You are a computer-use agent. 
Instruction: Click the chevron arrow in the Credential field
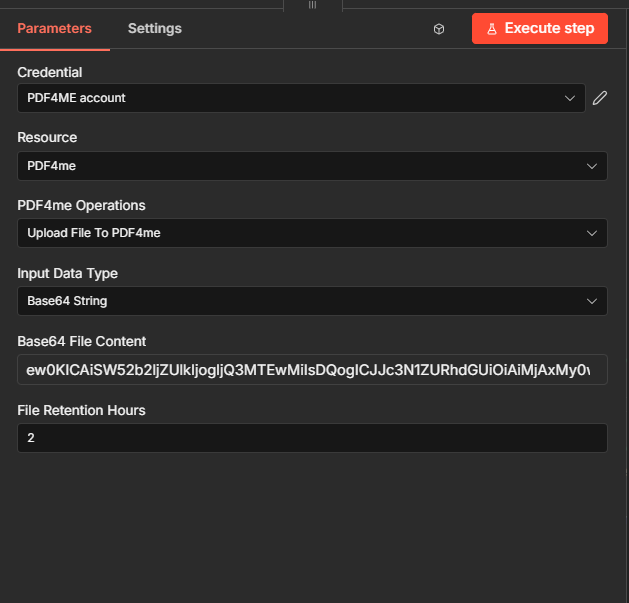coord(571,98)
